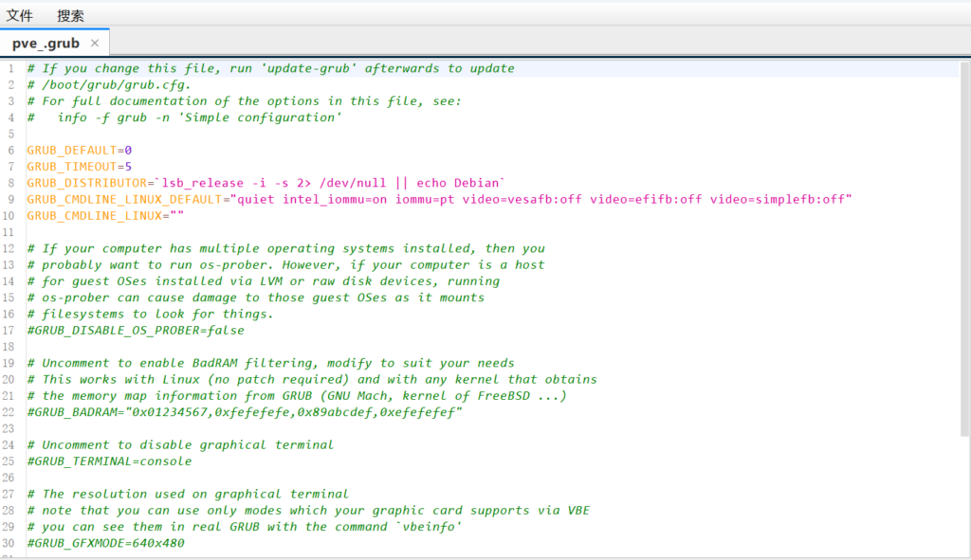
Task: Place cursor in GRUB_DEFAULT=0 line
Action: [80, 151]
